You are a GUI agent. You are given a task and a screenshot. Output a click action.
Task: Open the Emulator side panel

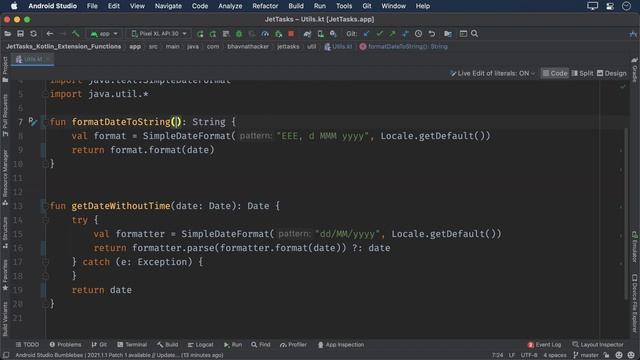(x=635, y=247)
